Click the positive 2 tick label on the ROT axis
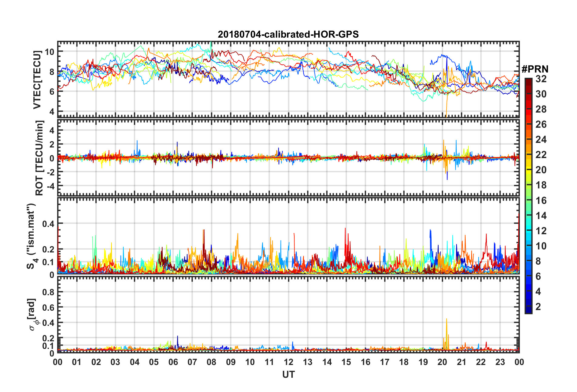Screen dimensions: 577x392 coord(52,144)
